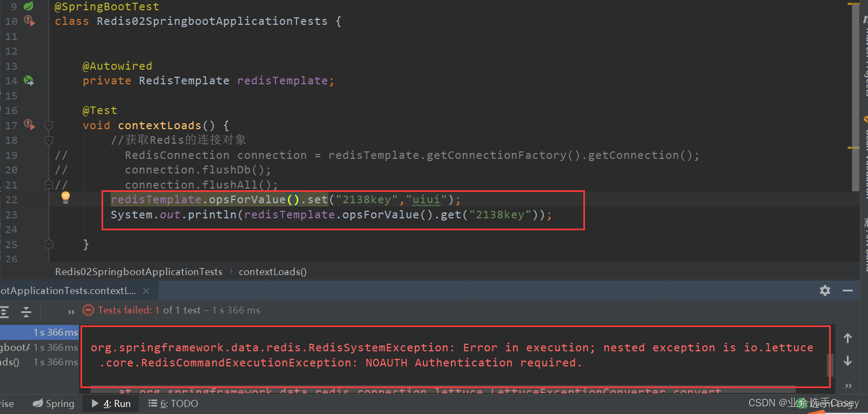Close the contextLoads run tab

tap(146, 291)
